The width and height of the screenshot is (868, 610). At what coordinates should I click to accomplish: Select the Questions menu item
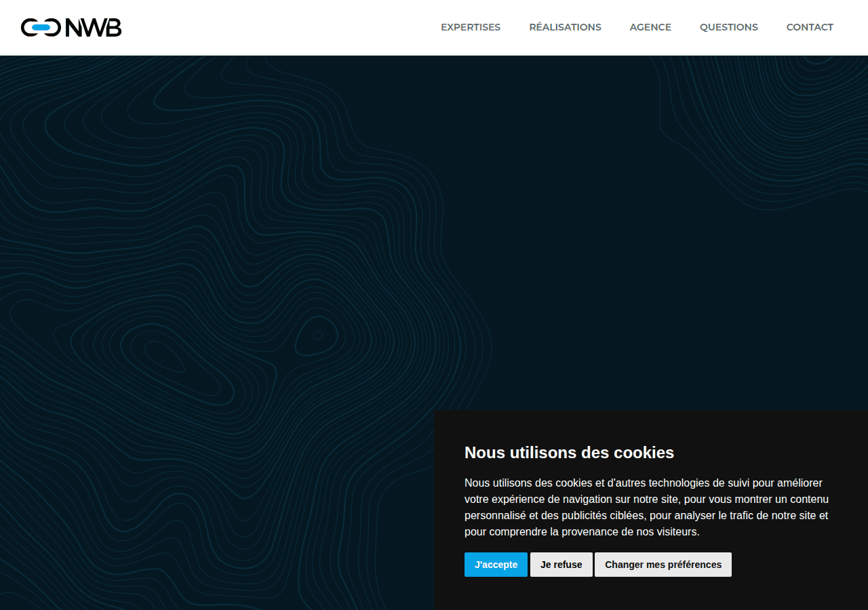[x=729, y=27]
